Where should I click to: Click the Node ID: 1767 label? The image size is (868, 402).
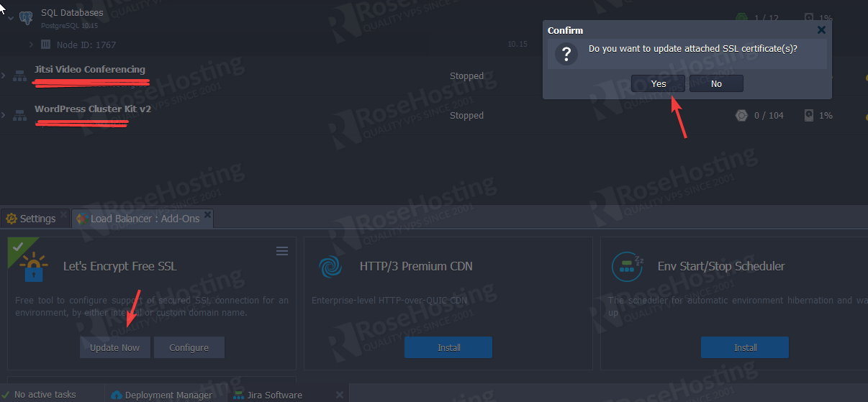click(x=86, y=45)
